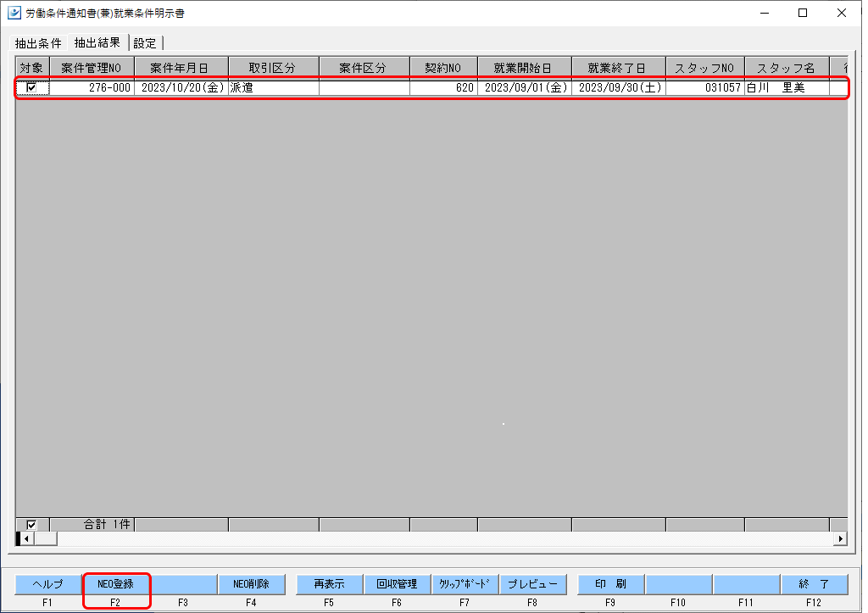The width and height of the screenshot is (868, 613).
Task: Open 回収管理 function
Action: [397, 584]
